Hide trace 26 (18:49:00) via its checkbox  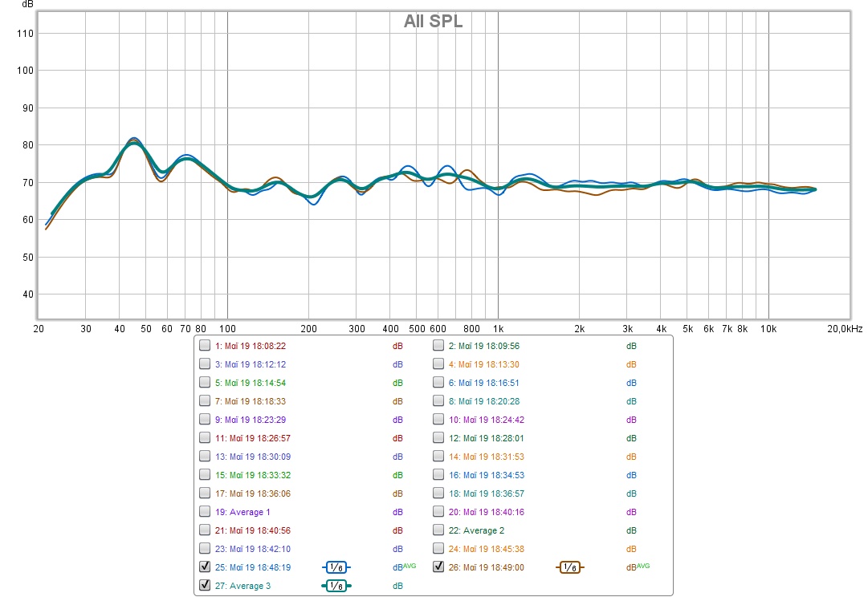coord(438,567)
